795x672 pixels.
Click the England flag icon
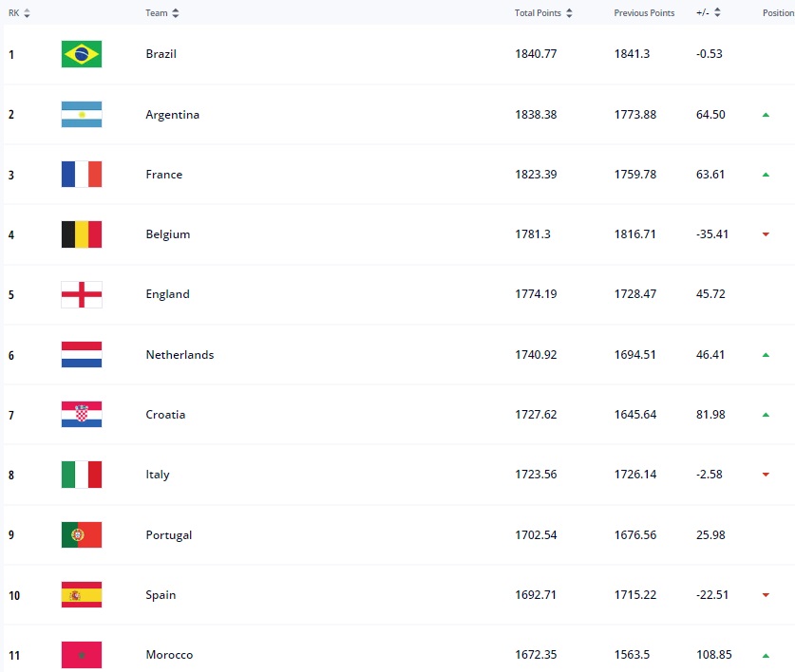coord(81,294)
